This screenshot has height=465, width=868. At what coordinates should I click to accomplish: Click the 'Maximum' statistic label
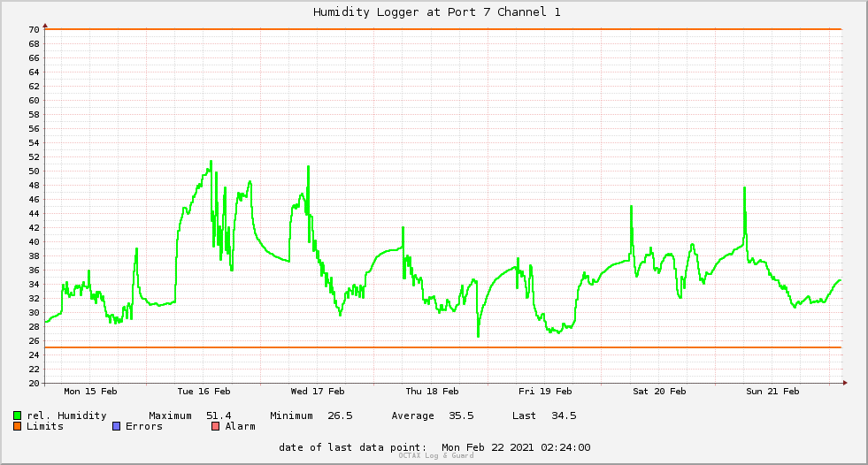170,415
